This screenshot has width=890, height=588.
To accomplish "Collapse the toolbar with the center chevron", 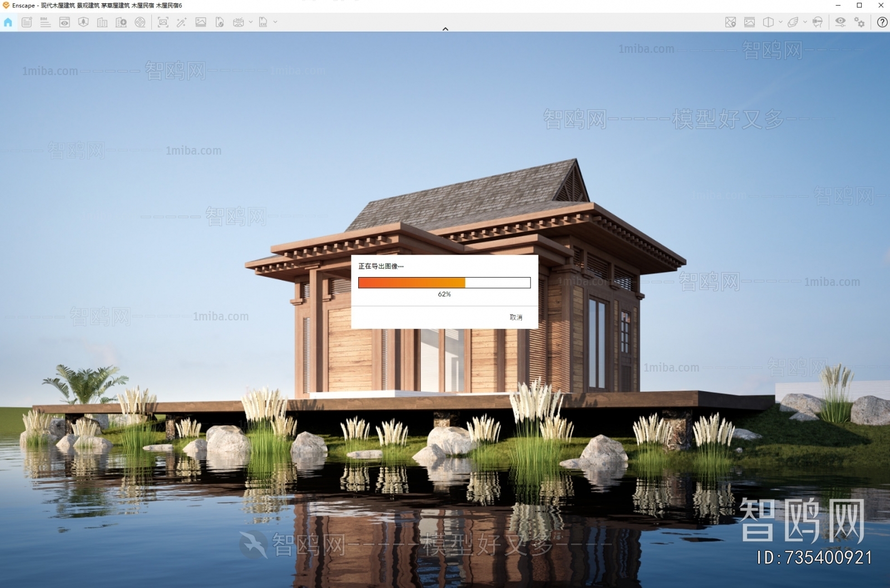I will point(445,29).
